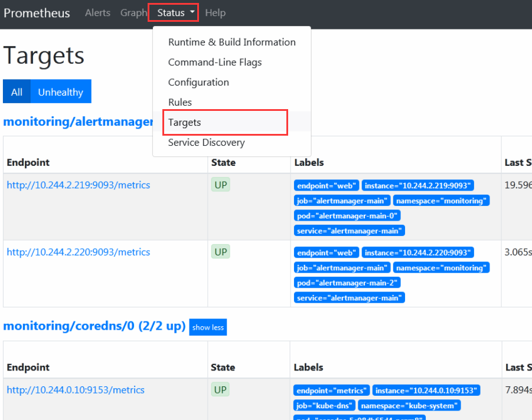The image size is (532, 420).
Task: Open the Graph page
Action: 133,13
